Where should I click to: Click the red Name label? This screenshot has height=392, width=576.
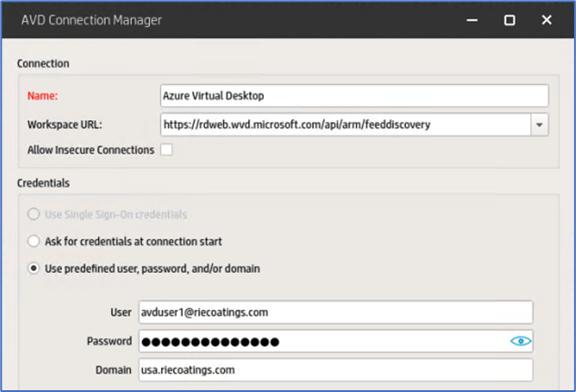tap(43, 95)
